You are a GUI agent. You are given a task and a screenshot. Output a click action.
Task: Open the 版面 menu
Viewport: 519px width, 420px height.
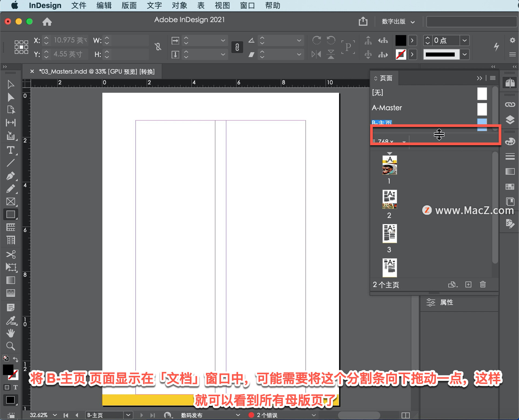129,5
